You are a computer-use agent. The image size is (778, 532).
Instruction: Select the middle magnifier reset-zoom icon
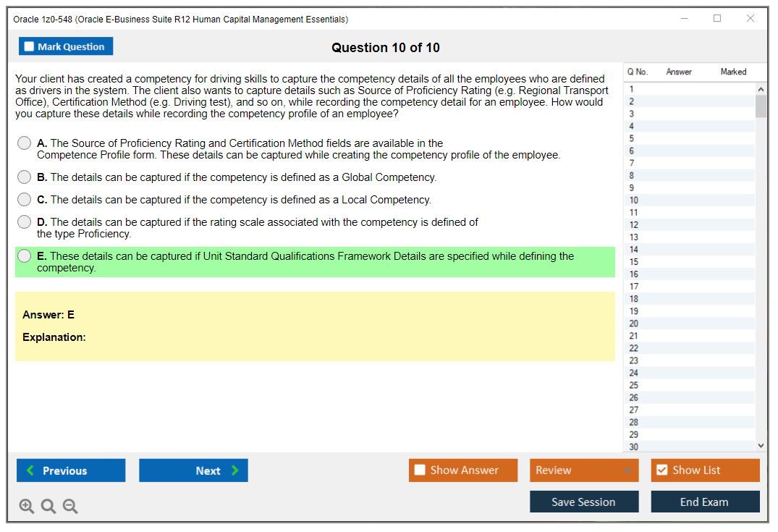tap(48, 506)
